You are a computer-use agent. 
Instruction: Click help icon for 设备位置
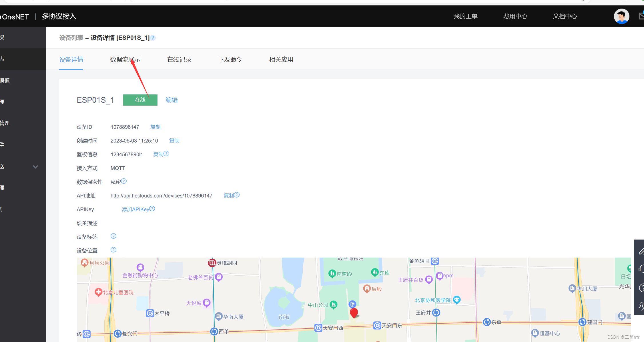coord(113,250)
